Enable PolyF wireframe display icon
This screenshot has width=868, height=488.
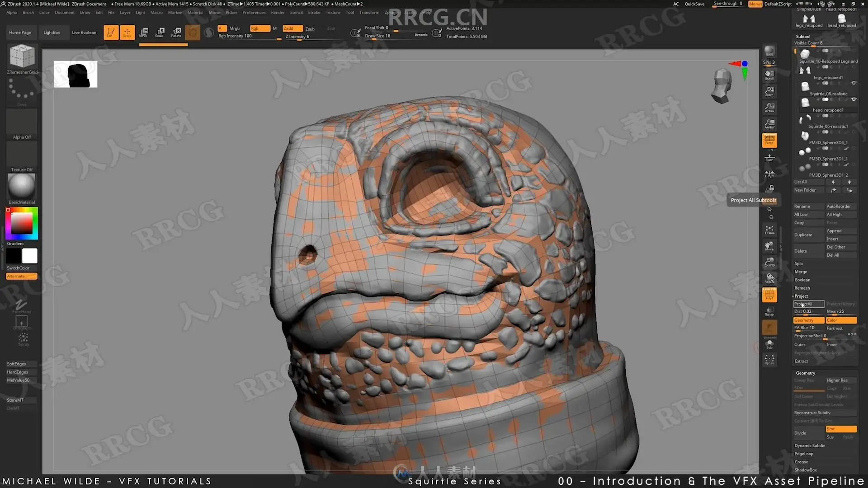pyautogui.click(x=769, y=295)
